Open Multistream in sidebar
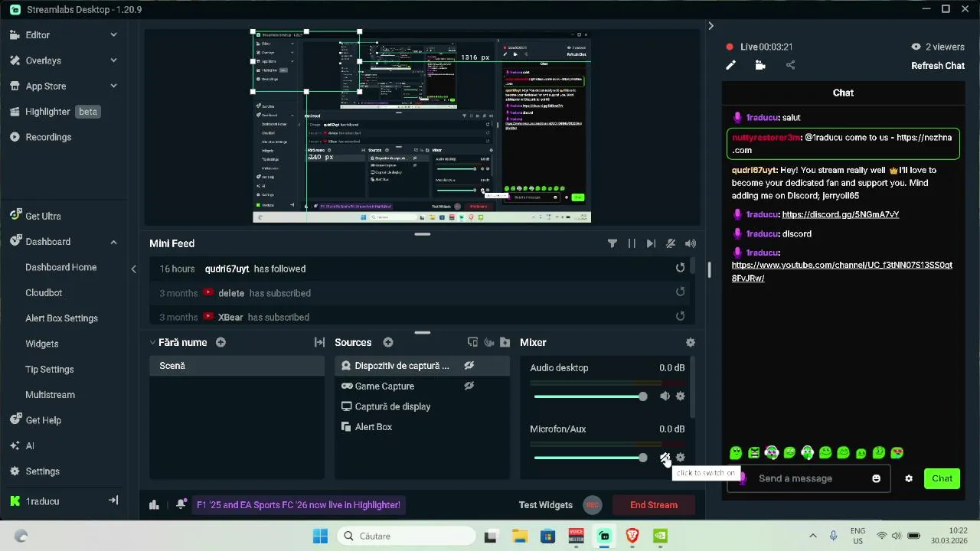The height and width of the screenshot is (551, 980). pos(50,395)
